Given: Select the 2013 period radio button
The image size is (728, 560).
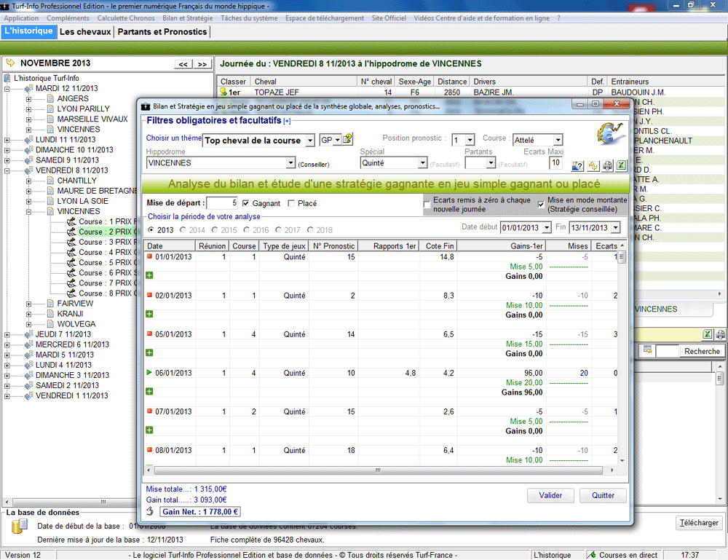Looking at the screenshot, I should pyautogui.click(x=151, y=230).
